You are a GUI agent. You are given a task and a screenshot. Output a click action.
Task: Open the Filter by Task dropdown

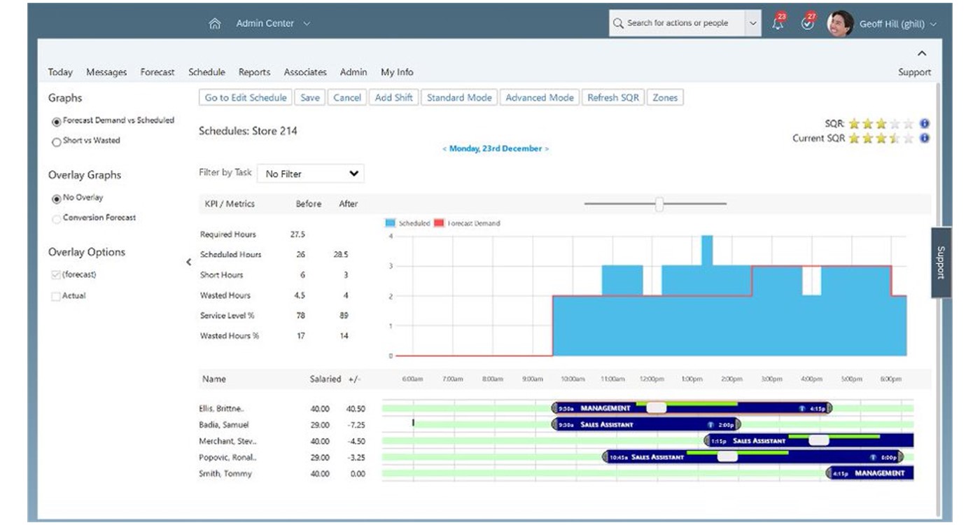[x=311, y=174]
